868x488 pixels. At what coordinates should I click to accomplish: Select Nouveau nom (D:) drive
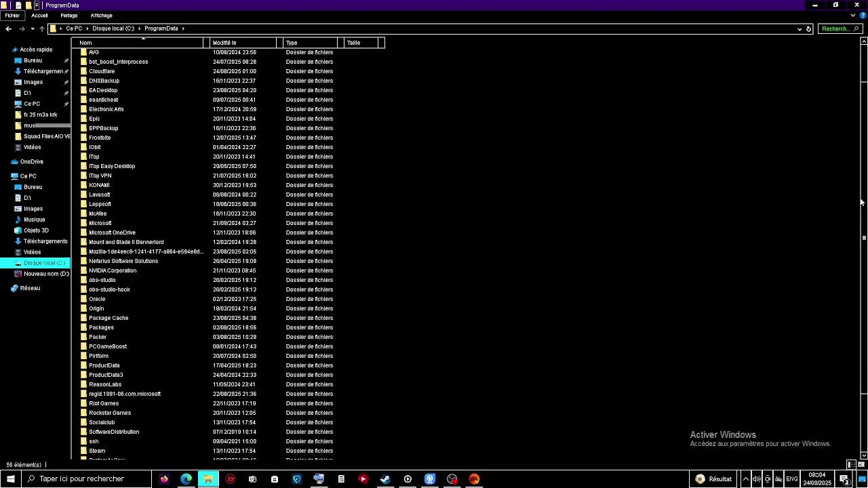46,274
